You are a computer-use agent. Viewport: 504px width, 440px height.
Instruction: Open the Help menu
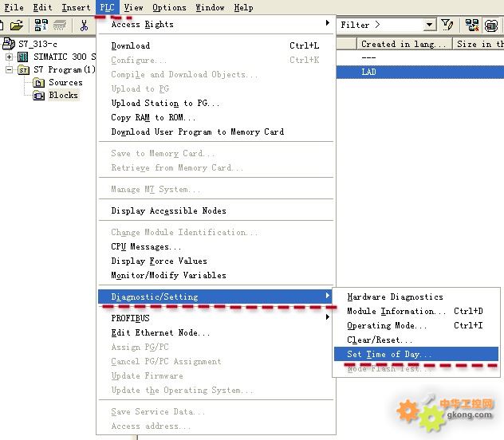point(243,7)
